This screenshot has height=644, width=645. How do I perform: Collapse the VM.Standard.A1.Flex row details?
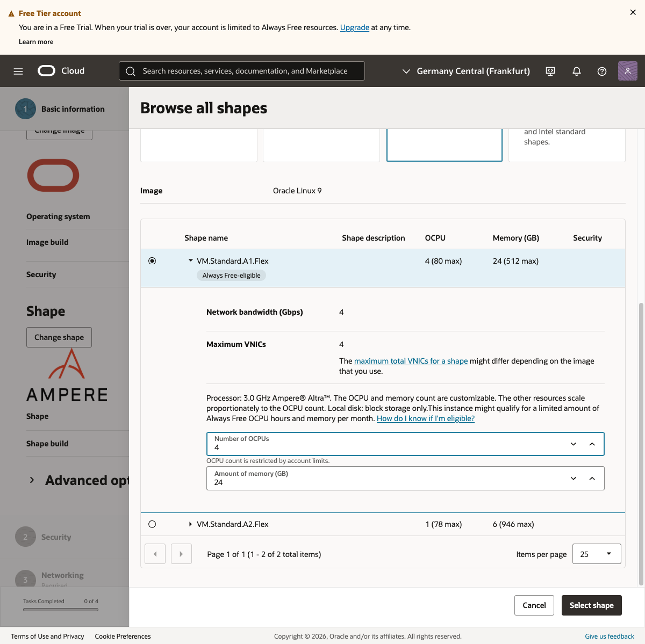tap(190, 261)
